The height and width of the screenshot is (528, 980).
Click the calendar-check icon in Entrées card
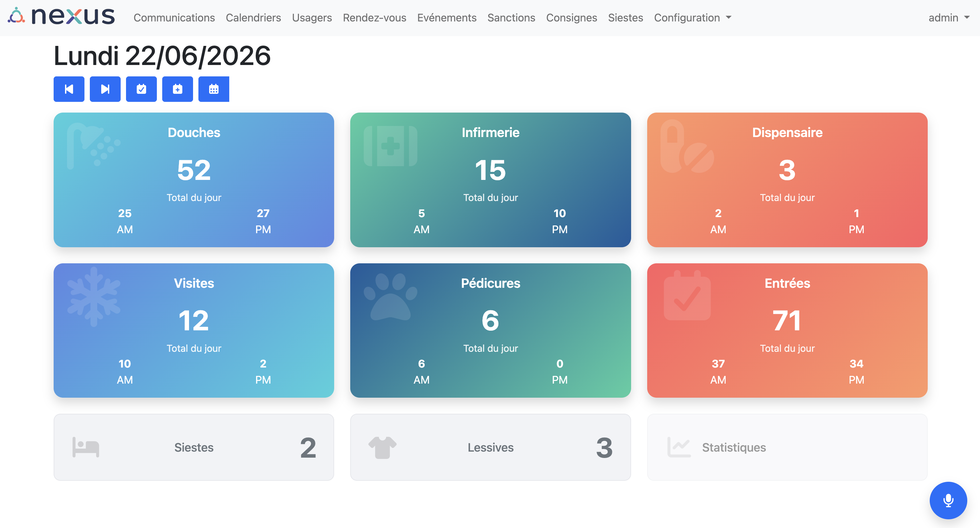coord(687,295)
